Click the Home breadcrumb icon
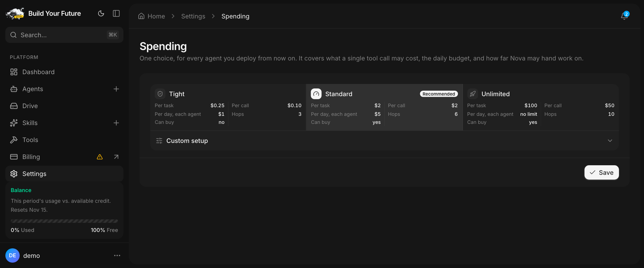Image resolution: width=644 pixels, height=268 pixels. click(141, 16)
